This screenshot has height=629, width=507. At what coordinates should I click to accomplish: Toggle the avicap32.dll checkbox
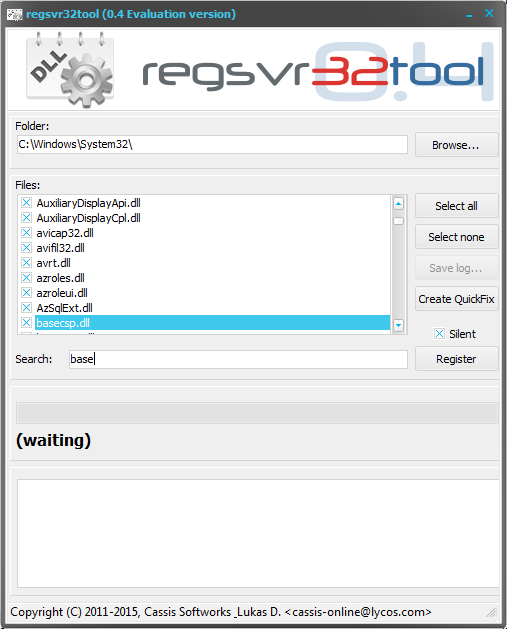pyautogui.click(x=26, y=233)
